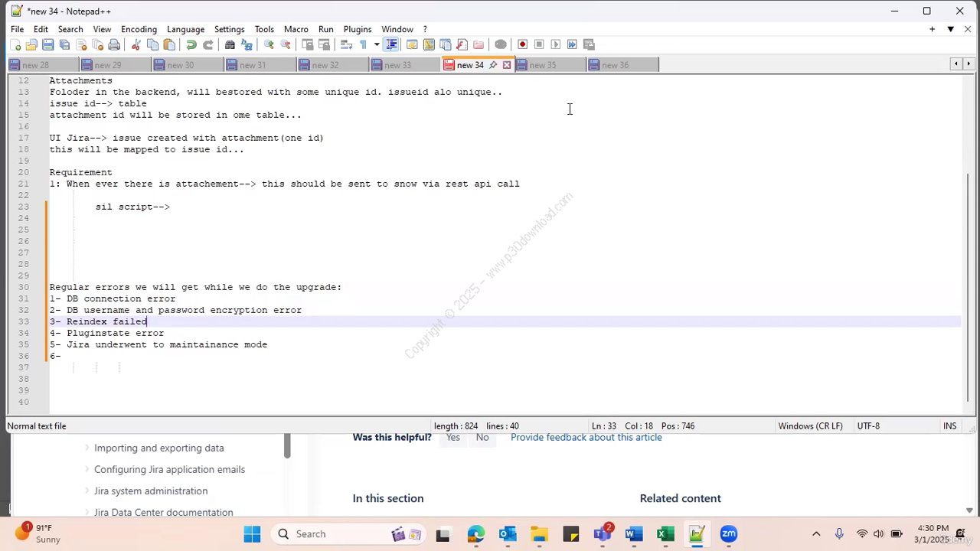The image size is (980, 551).
Task: Open the Encoding menu
Action: 139,29
